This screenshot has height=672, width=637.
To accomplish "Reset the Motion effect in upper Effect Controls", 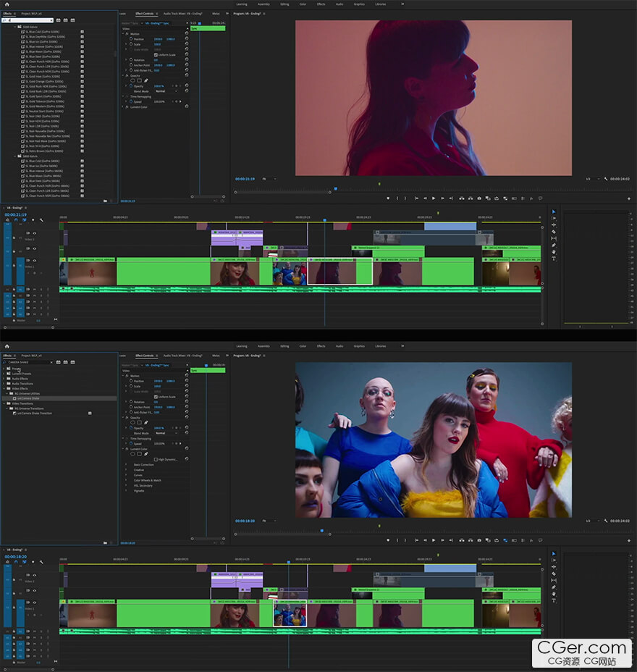I will click(186, 33).
